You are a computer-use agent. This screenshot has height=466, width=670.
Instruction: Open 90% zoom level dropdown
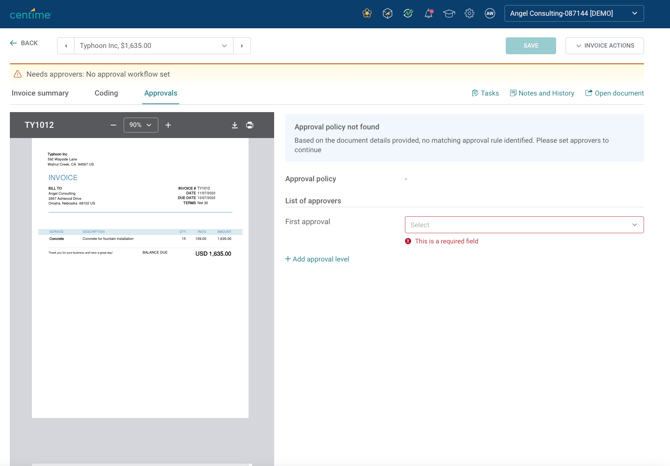[x=141, y=125]
